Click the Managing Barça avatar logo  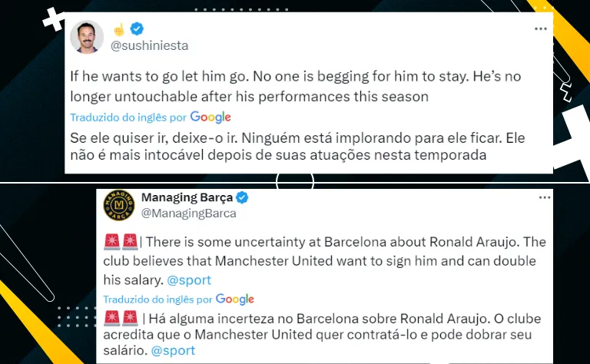tap(120, 205)
